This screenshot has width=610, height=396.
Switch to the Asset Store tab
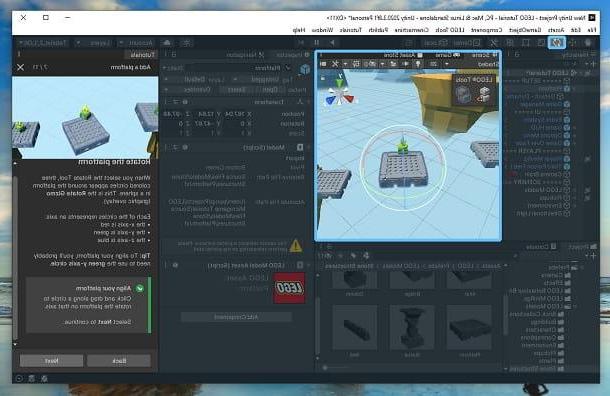click(403, 55)
